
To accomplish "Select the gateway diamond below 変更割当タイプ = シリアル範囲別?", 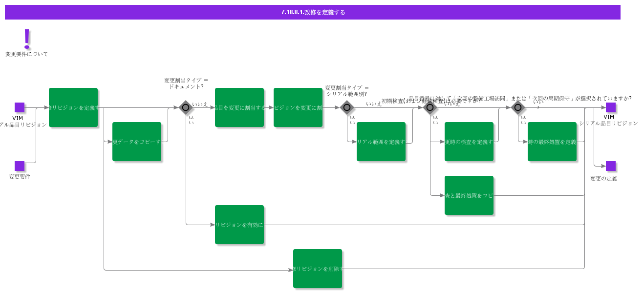I will 347,107.
